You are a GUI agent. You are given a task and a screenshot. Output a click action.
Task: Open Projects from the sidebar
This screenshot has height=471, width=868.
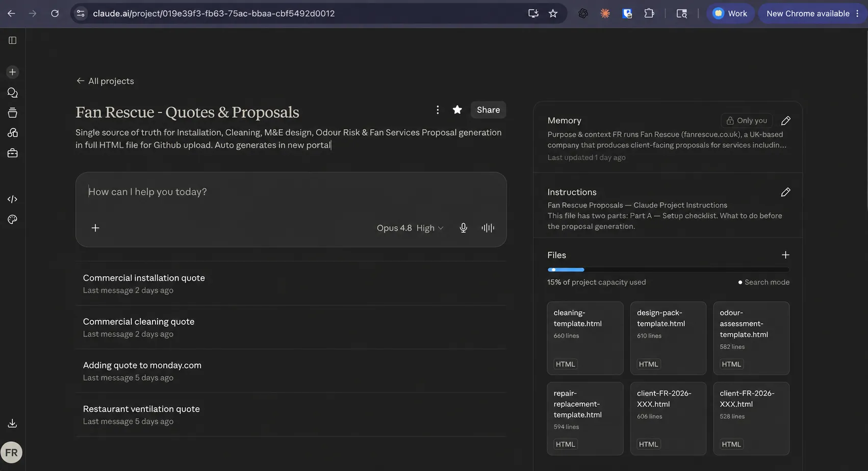13,113
